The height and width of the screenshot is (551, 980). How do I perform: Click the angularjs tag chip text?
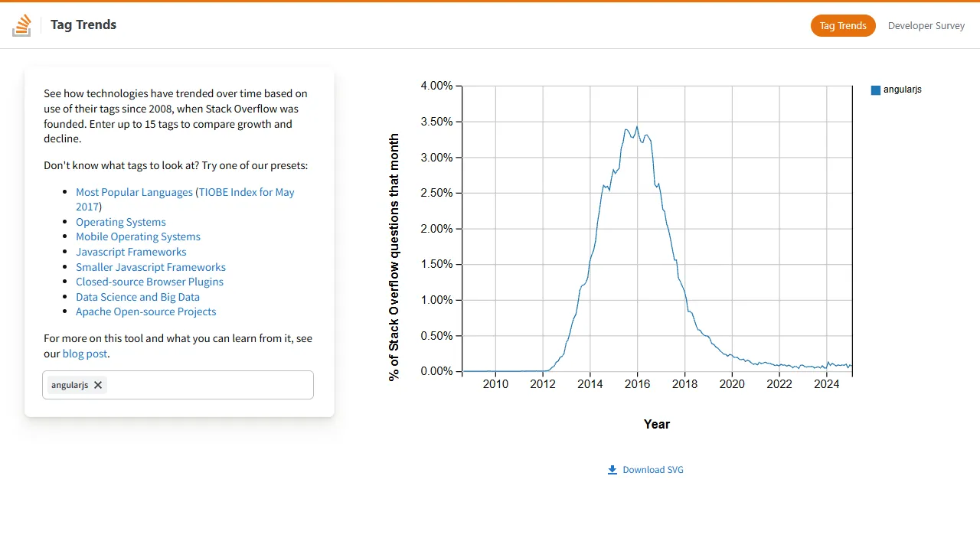(70, 385)
